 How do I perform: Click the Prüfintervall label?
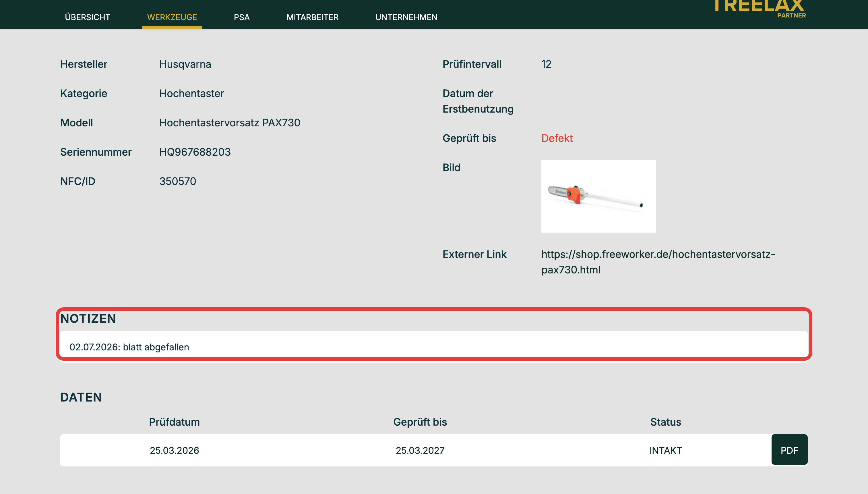click(x=472, y=64)
